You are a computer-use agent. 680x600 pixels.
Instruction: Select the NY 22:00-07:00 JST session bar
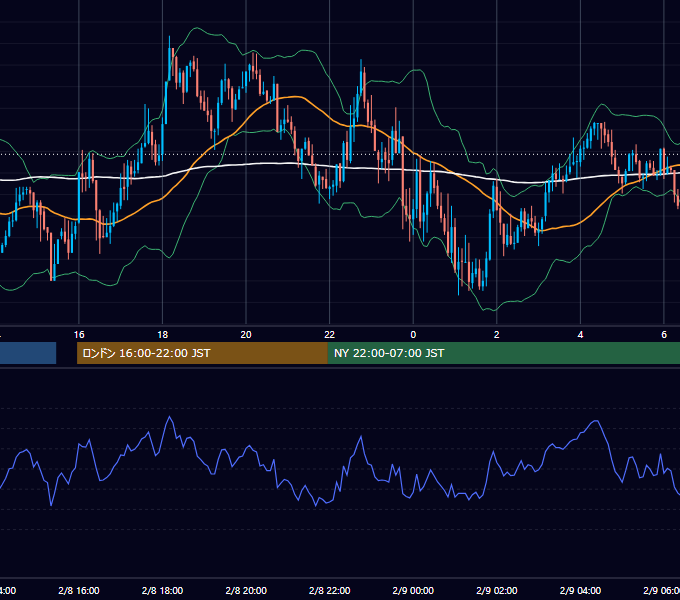503,353
